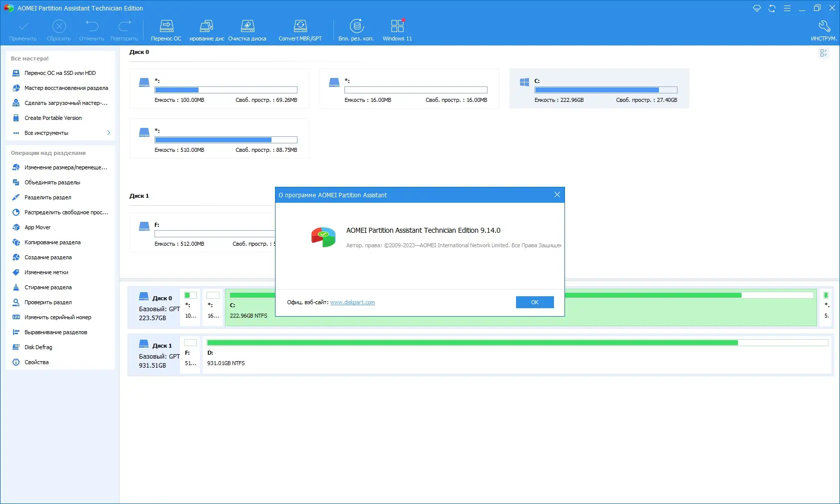Viewport: 840px width, 504px height.
Task: Select the Перенос ОС toolbar tool
Action: pyautogui.click(x=166, y=29)
